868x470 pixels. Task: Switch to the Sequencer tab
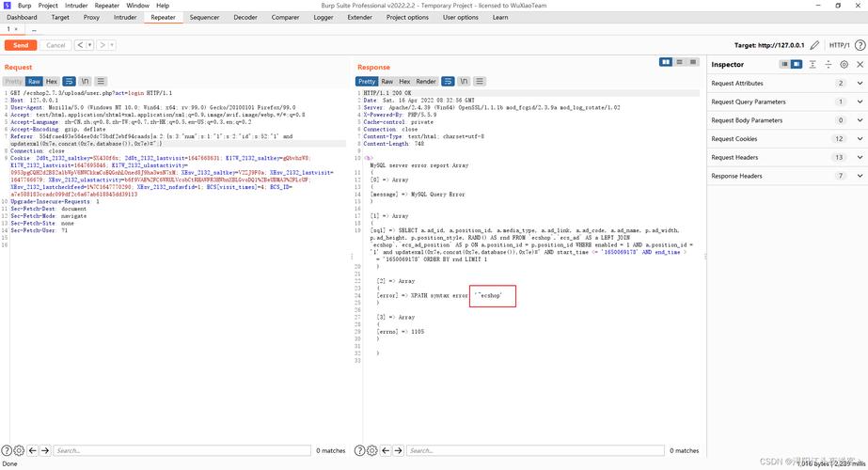[x=204, y=17]
